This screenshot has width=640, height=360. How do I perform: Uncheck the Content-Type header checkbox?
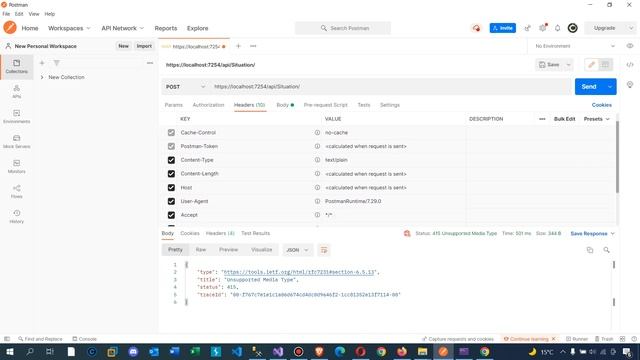[171, 160]
